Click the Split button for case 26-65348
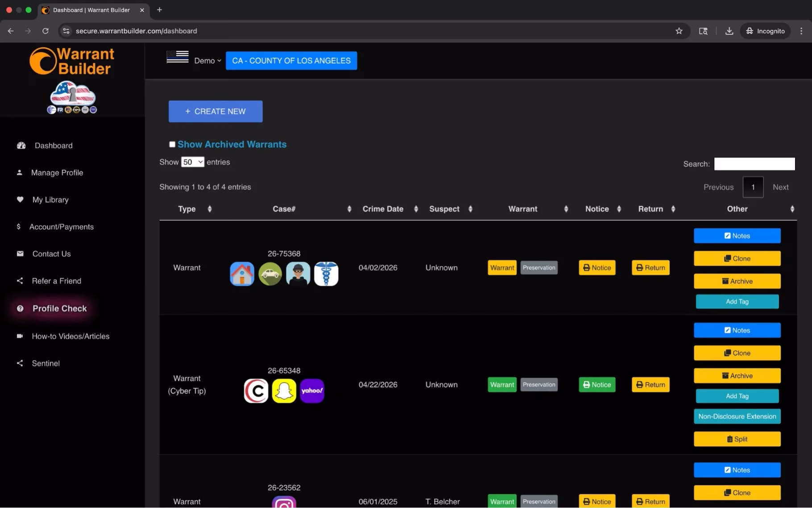Screen dimensions: 812x508 pos(737,439)
